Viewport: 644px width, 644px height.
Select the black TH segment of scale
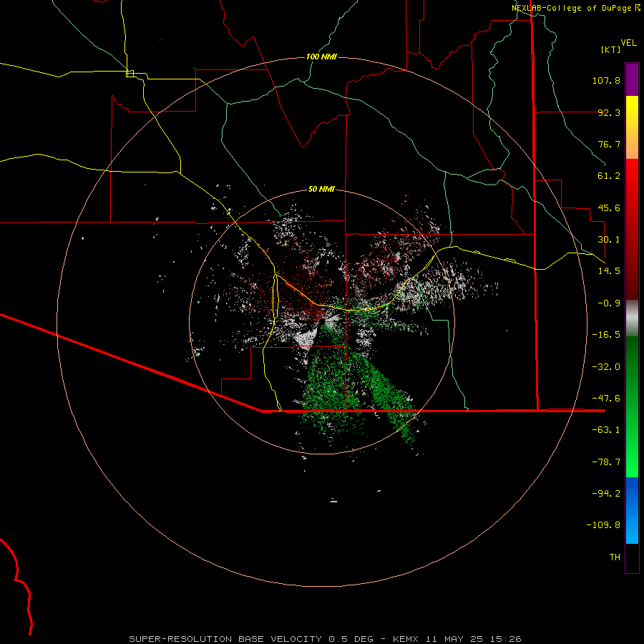point(632,558)
